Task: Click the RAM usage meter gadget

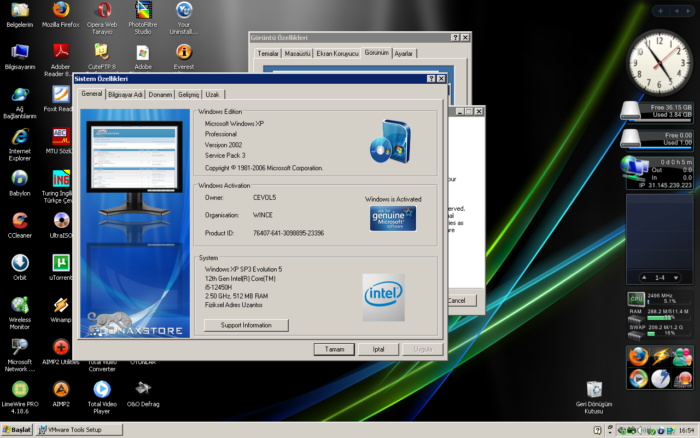Action: click(x=659, y=314)
